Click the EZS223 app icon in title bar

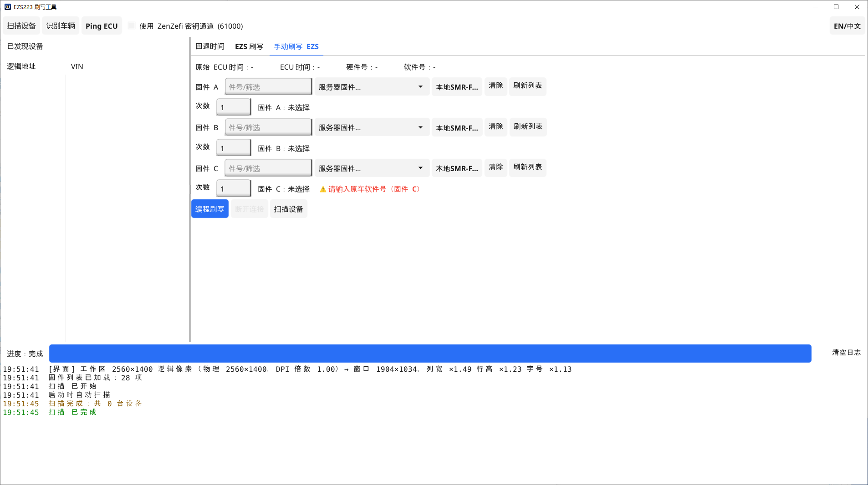point(8,7)
